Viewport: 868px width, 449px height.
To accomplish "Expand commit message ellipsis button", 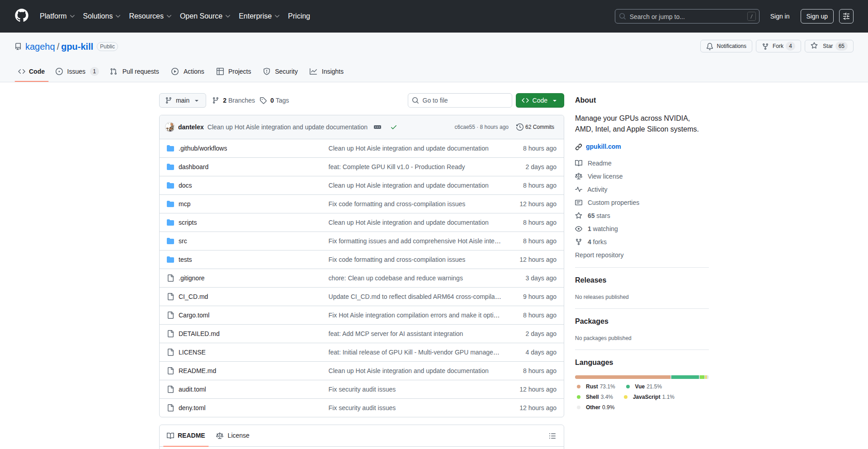I will 377,127.
